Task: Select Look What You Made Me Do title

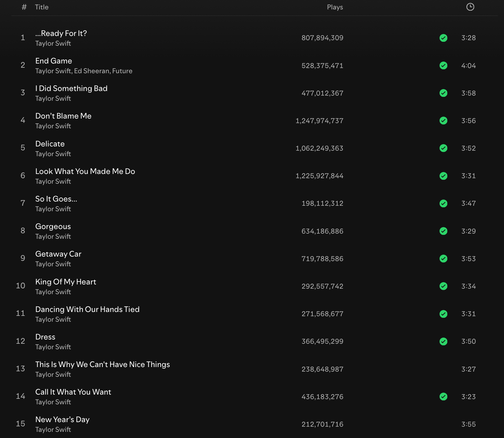Action: click(x=85, y=171)
